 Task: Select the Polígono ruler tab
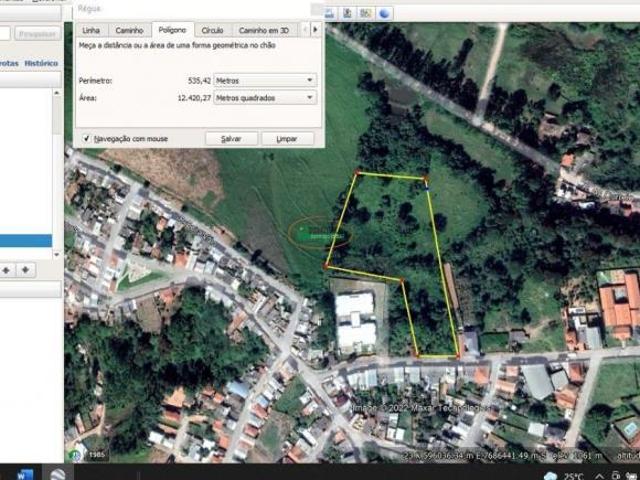click(x=172, y=30)
